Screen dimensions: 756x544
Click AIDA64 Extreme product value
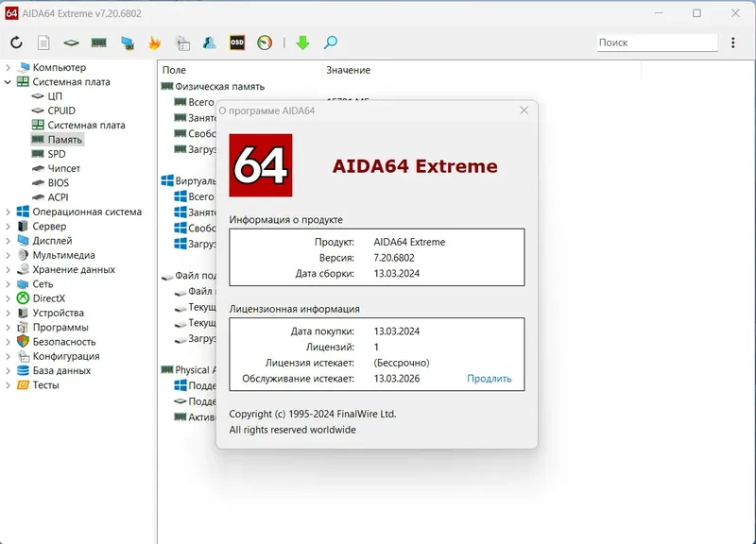click(409, 242)
